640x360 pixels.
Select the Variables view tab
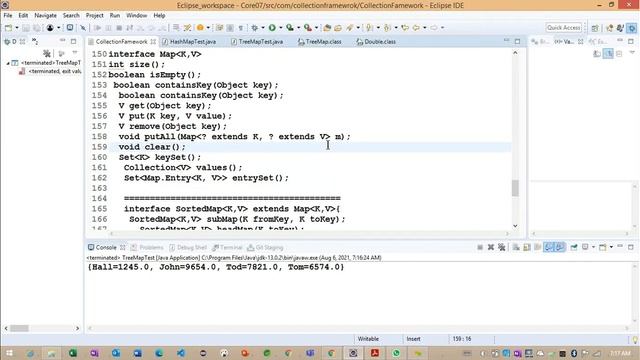pos(569,42)
